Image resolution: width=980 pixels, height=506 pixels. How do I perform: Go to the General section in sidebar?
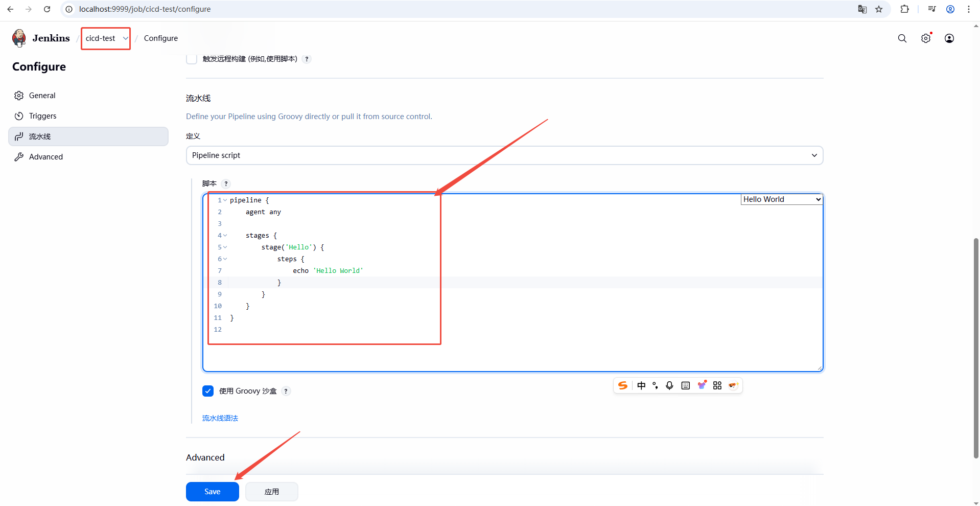click(x=42, y=96)
